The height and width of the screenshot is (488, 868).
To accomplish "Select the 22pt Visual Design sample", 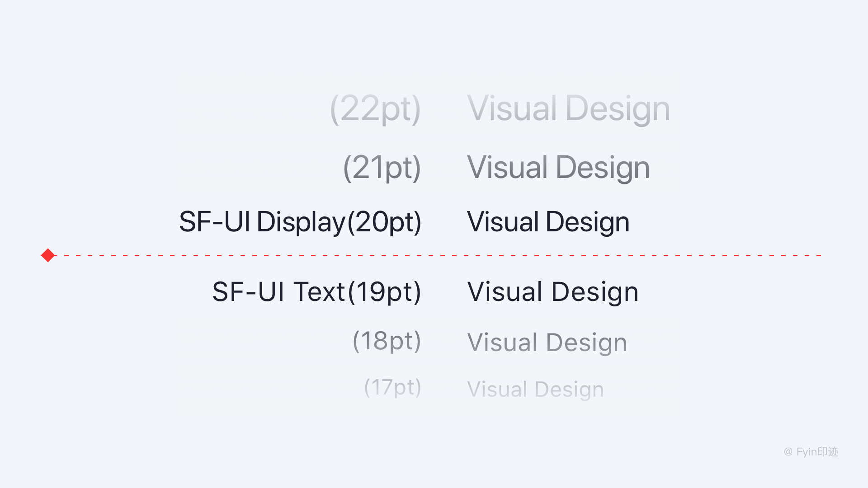I will (569, 109).
